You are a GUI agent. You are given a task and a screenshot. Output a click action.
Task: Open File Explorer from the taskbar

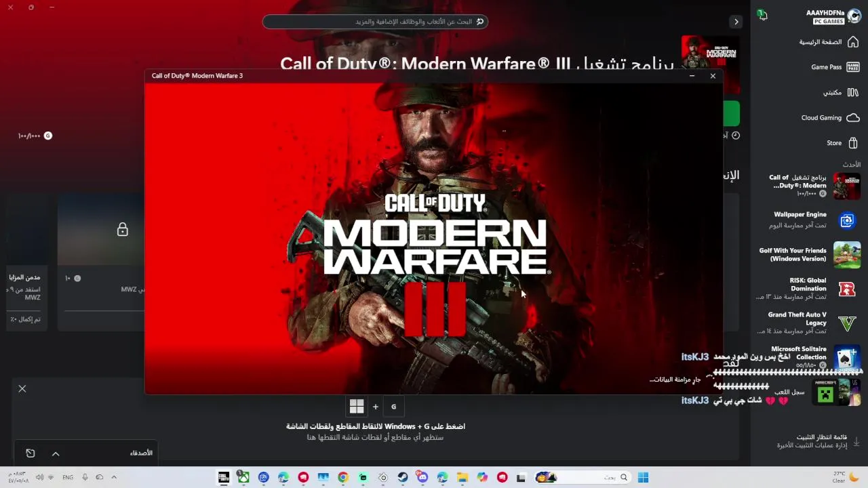click(x=462, y=477)
